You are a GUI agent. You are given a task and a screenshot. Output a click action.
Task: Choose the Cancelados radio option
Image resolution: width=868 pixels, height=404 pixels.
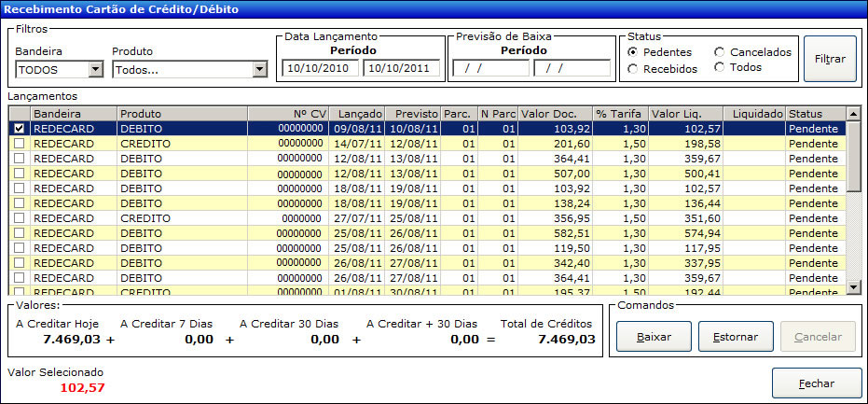click(x=719, y=52)
